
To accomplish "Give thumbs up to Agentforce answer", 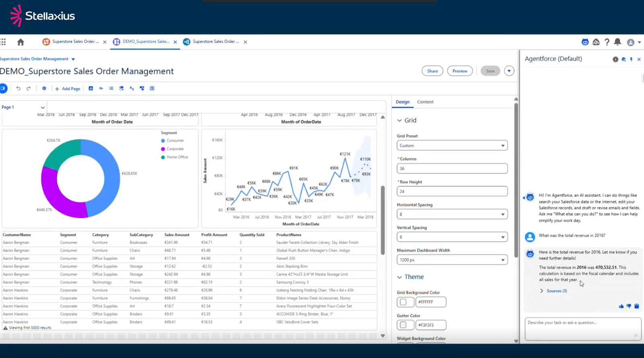I will (621, 306).
